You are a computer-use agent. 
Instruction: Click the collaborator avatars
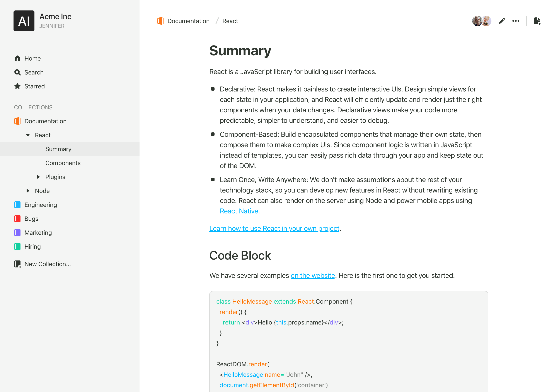[x=481, y=21]
